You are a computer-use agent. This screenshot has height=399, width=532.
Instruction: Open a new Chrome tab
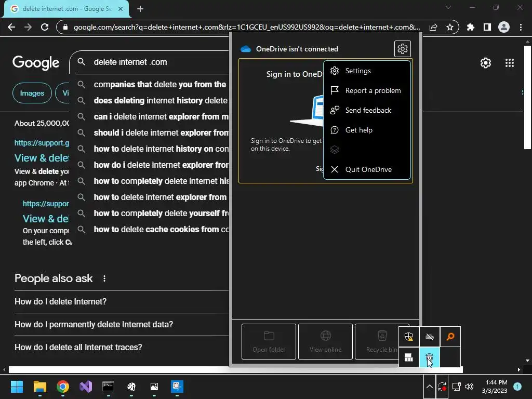tap(140, 9)
